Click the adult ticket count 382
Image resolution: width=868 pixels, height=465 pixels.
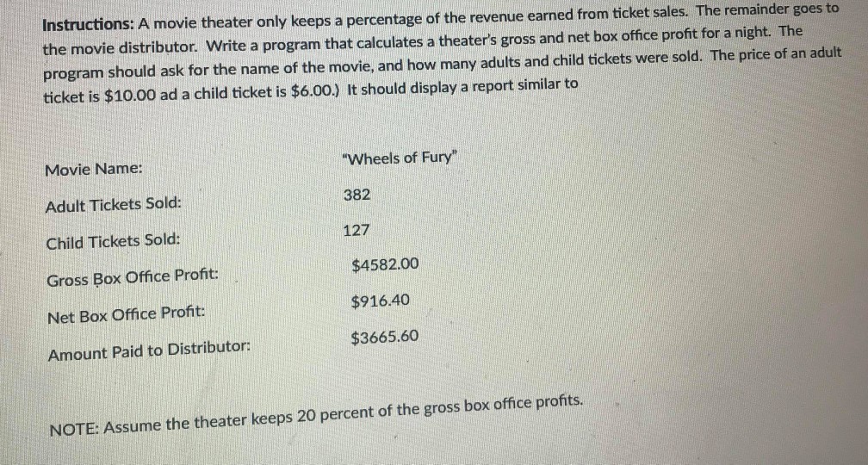356,195
